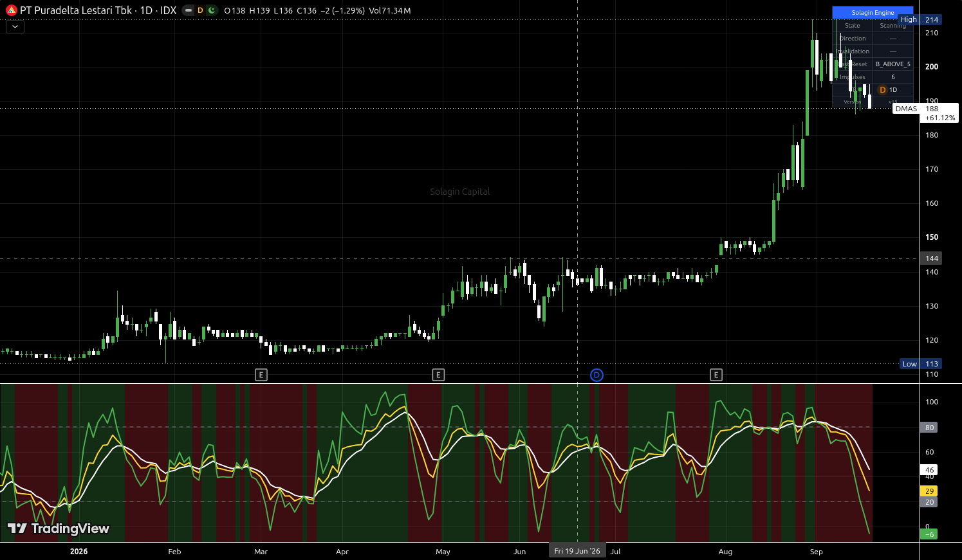Click the 2026 year label on time axis
This screenshot has width=962, height=560.
79,552
